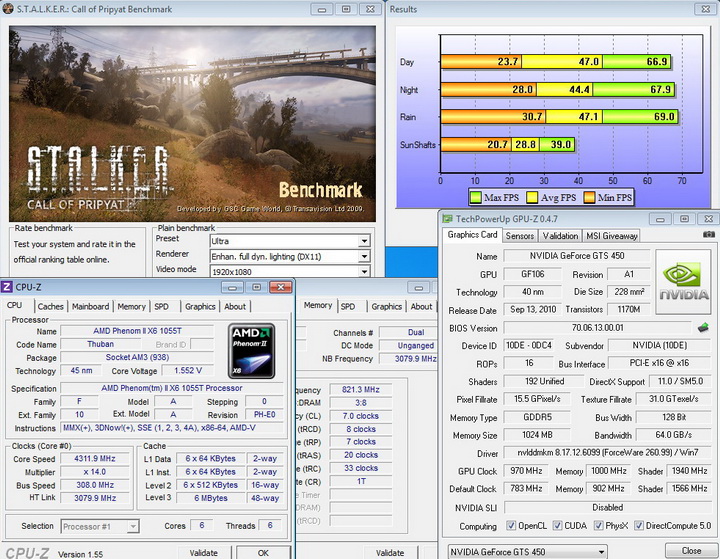720x559 pixels.
Task: Click the AMD Phenom II logo in CPU-Z
Action: pos(252,351)
